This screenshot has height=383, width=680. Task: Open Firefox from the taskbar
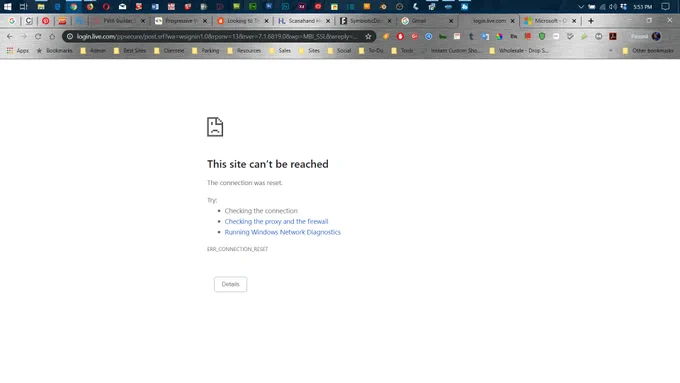tap(90, 7)
